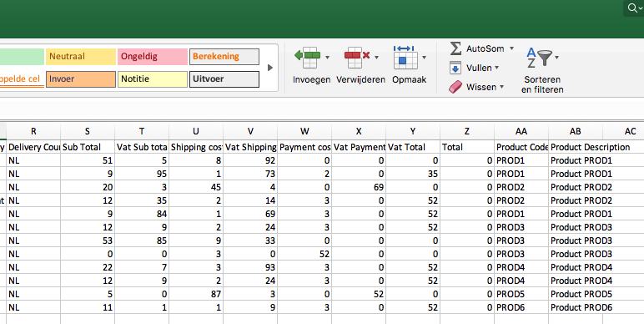Apply the Notitie cell style
644x324 pixels.
point(153,79)
